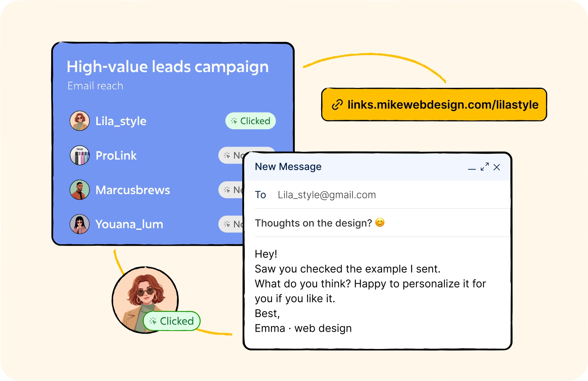Click the status badge in Youana_lum row
This screenshot has height=381, width=588.
pos(232,224)
